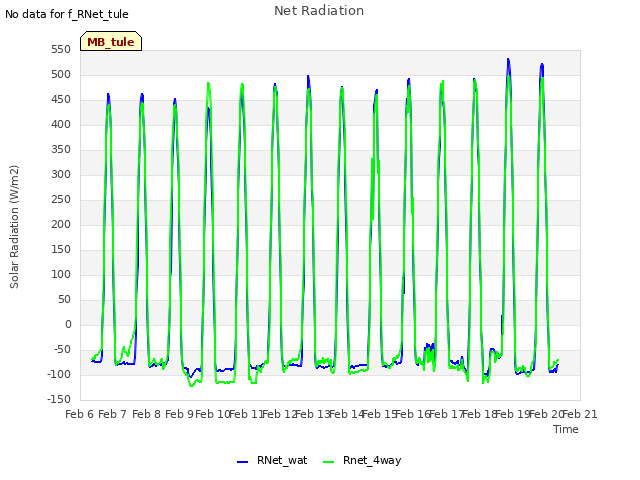Click the 50 y-axis tick label
Image resolution: width=640 pixels, height=480 pixels.
64,300
